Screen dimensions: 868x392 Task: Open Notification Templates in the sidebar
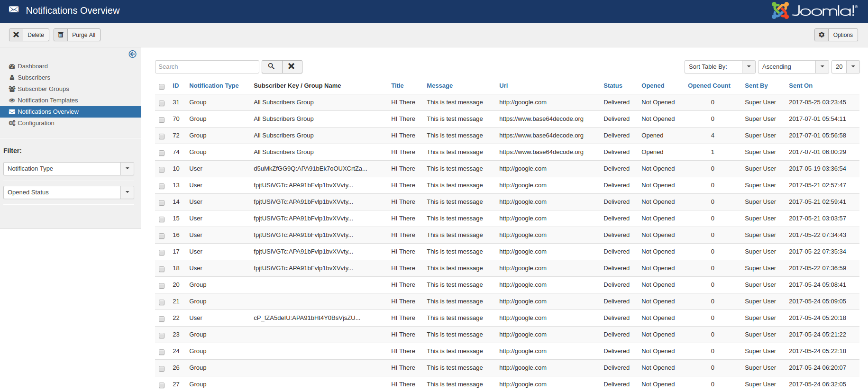coord(47,100)
